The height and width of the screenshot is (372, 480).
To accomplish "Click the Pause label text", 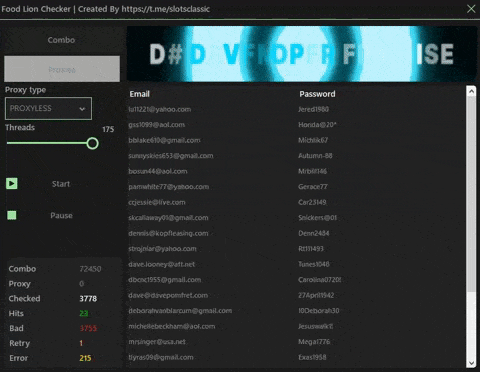I will point(61,216).
